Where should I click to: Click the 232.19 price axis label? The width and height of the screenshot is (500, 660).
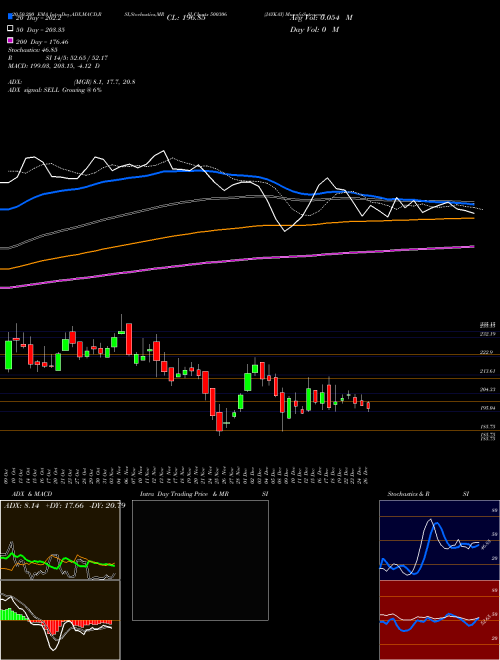(x=488, y=334)
